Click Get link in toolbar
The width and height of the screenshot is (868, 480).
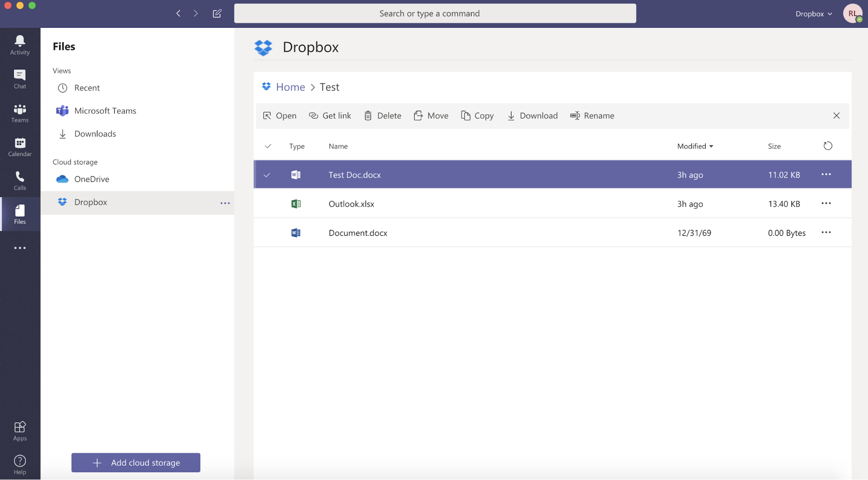pyautogui.click(x=330, y=115)
